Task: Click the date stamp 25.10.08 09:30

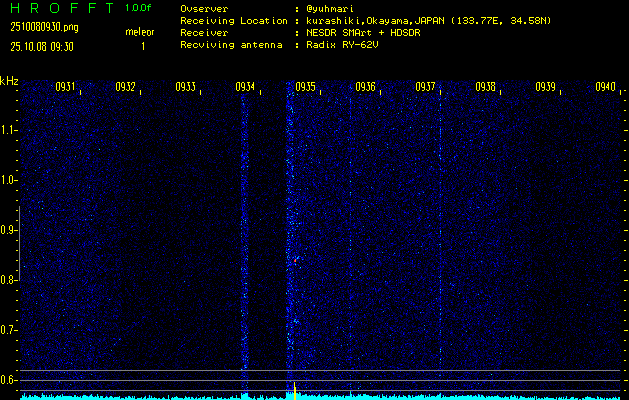Action: tap(42, 47)
